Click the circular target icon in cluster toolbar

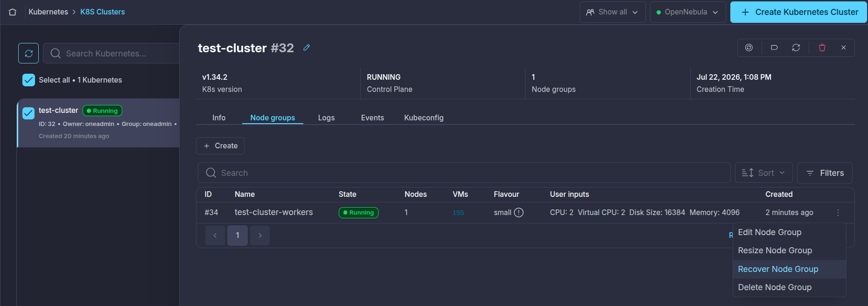point(749,48)
